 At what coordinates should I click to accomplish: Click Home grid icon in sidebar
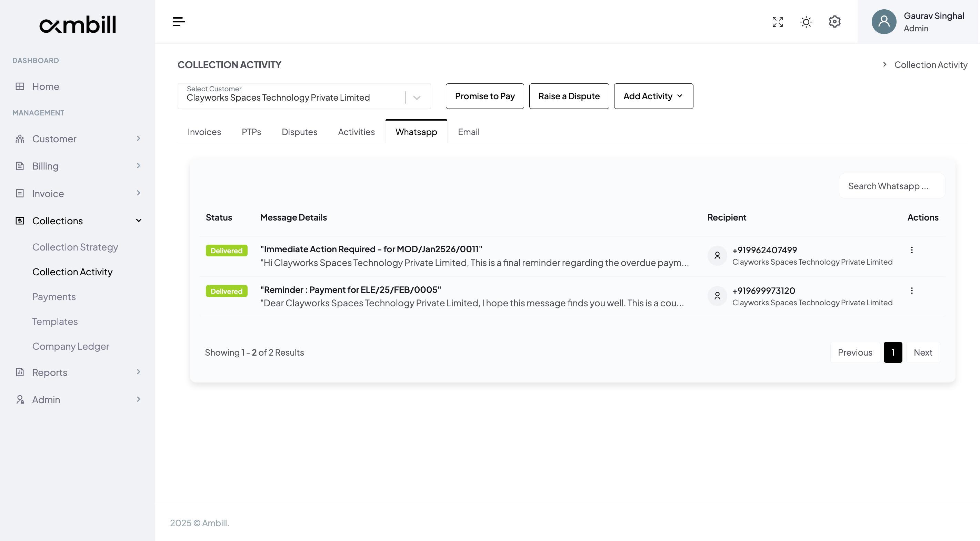point(20,86)
